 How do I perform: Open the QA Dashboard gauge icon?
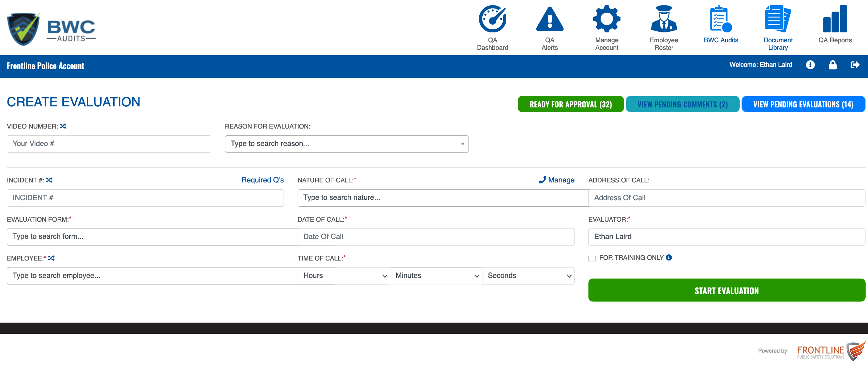(492, 19)
